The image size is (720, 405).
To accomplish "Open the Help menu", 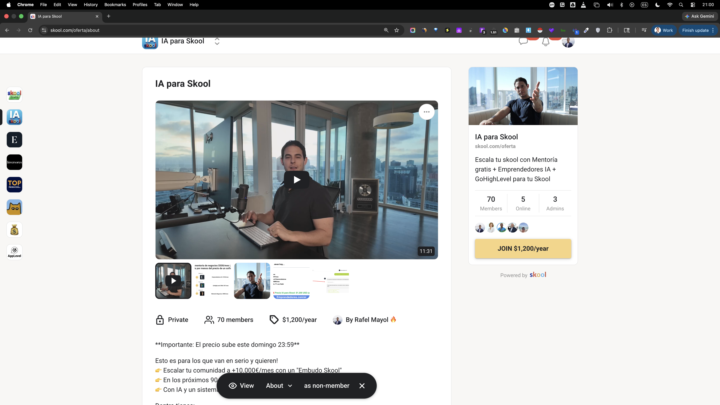I will (x=194, y=5).
